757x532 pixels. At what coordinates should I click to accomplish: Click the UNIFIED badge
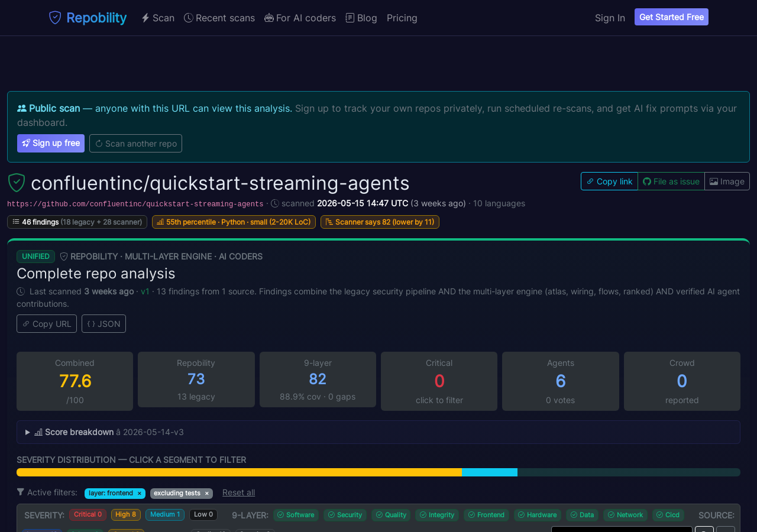[35, 257]
